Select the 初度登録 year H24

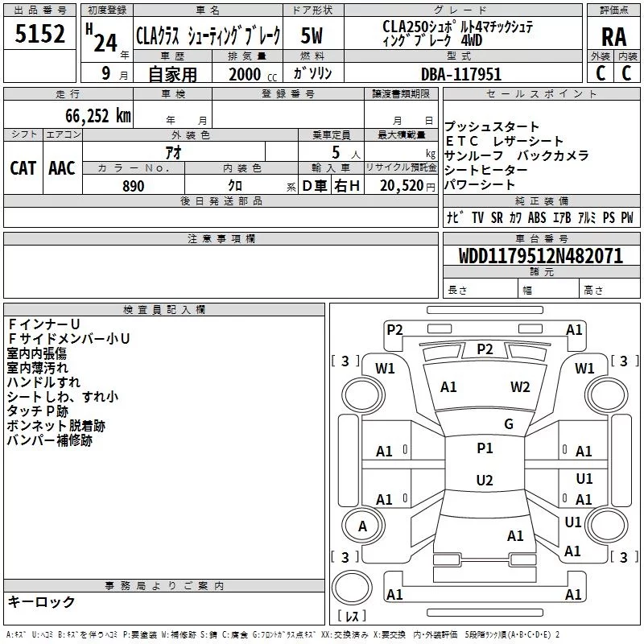[x=103, y=39]
